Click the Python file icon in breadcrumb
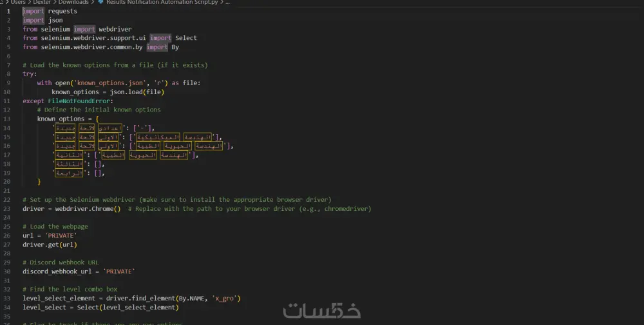This screenshot has height=325, width=644. 100,2
